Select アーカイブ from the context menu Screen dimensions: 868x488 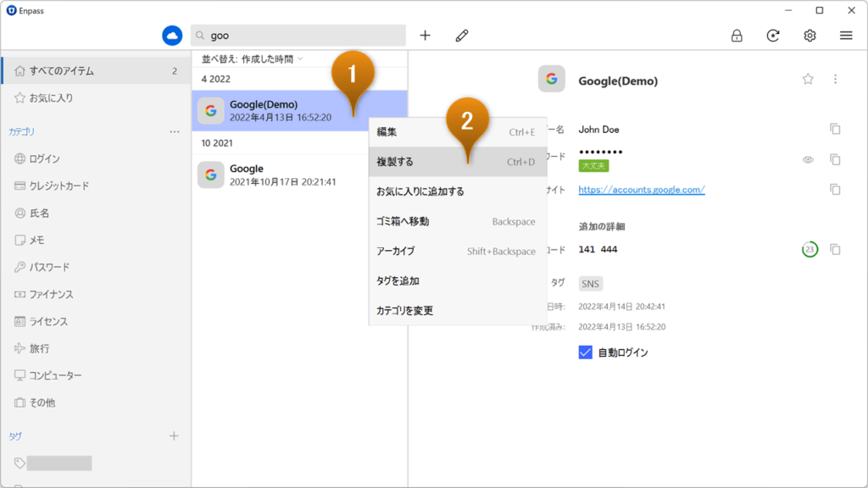pyautogui.click(x=458, y=251)
